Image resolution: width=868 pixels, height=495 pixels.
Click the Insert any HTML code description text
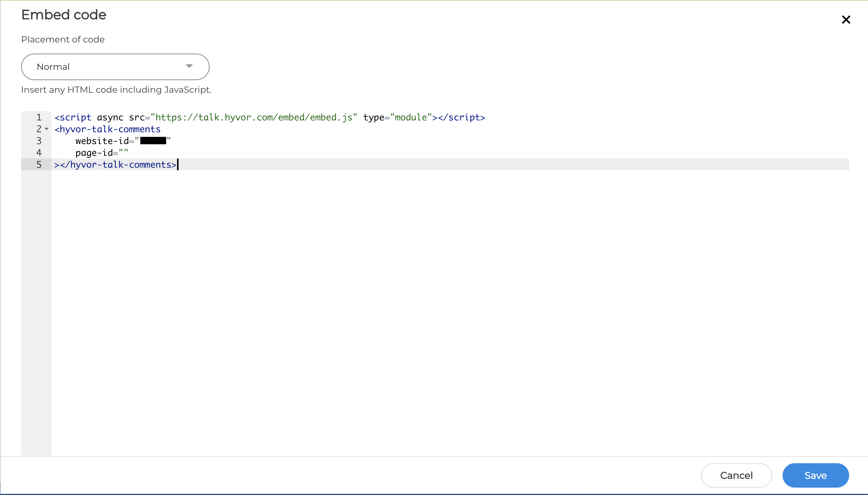(116, 89)
